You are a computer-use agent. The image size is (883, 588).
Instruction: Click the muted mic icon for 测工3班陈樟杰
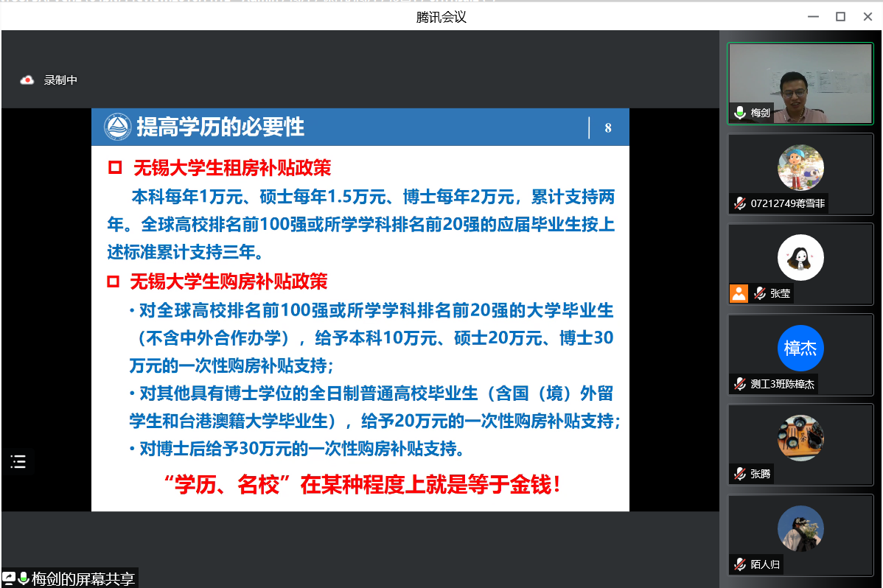pyautogui.click(x=740, y=384)
